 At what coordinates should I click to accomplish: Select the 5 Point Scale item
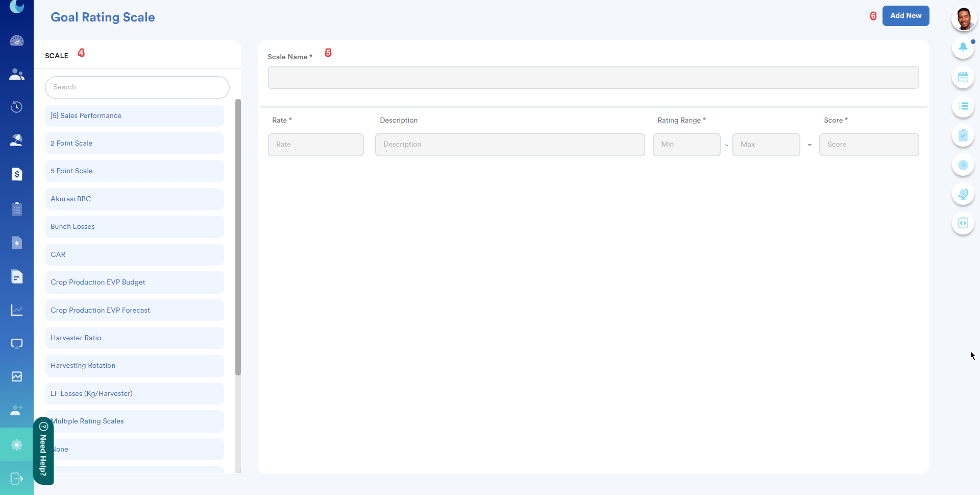134,171
